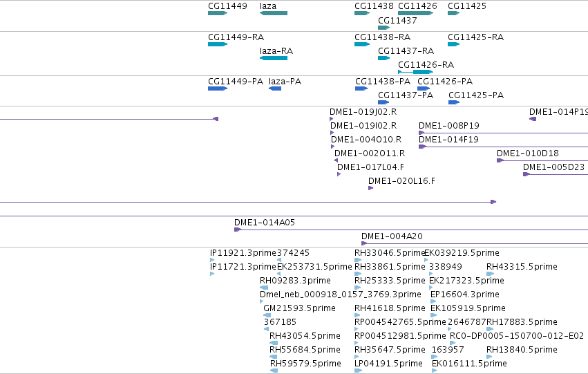
Task: Click the CG11437-RA transcript label
Action: [406, 51]
